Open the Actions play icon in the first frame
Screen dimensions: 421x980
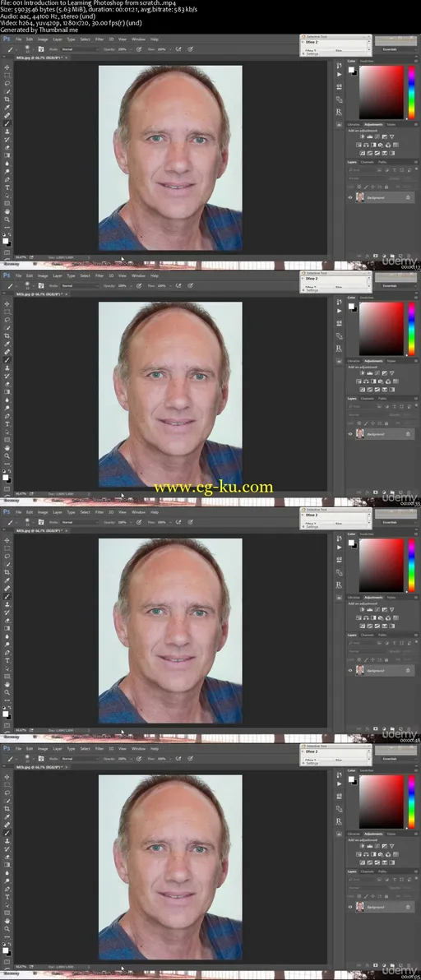pyautogui.click(x=339, y=74)
